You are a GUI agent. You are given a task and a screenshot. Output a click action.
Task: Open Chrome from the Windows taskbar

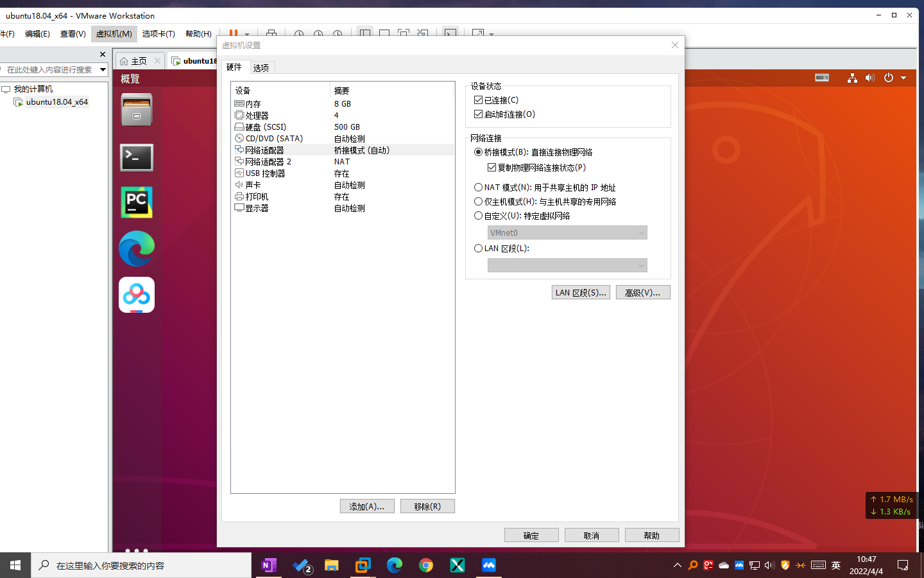tap(426, 565)
